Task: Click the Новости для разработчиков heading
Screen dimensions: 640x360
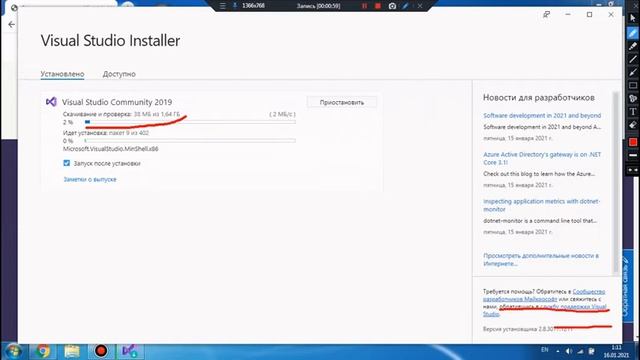Action: point(539,98)
